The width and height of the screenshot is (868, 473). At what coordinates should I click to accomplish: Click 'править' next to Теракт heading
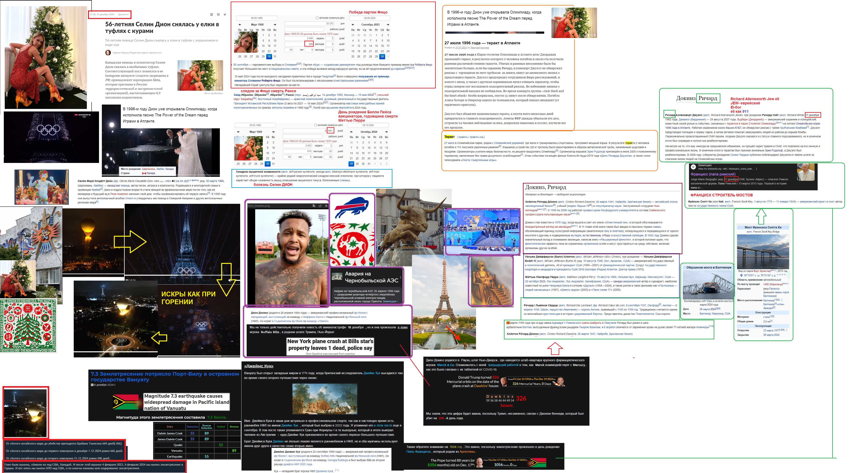[x=463, y=137]
